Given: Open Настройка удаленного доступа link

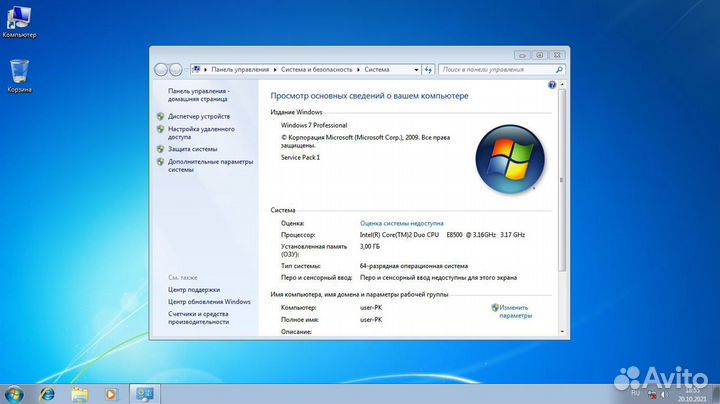Looking at the screenshot, I should click(201, 133).
